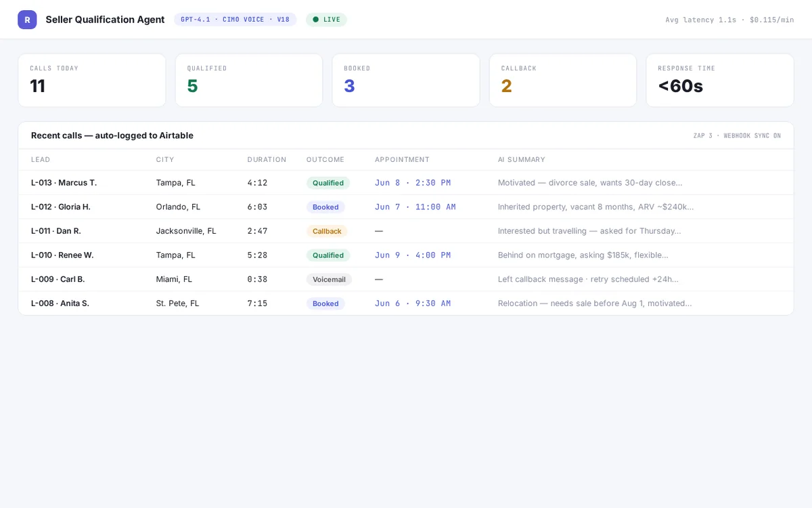812x508 pixels.
Task: Sort by the OUTCOME column header
Action: tap(325, 160)
